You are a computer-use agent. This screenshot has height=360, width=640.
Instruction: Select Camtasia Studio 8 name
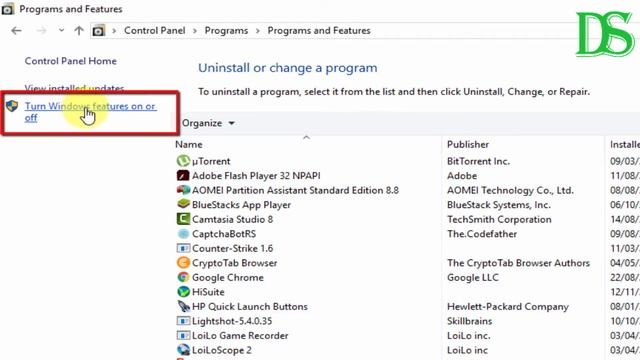coord(232,219)
